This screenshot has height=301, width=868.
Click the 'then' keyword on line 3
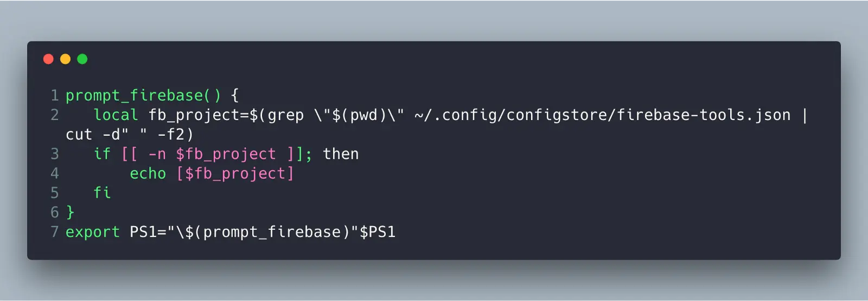point(341,154)
